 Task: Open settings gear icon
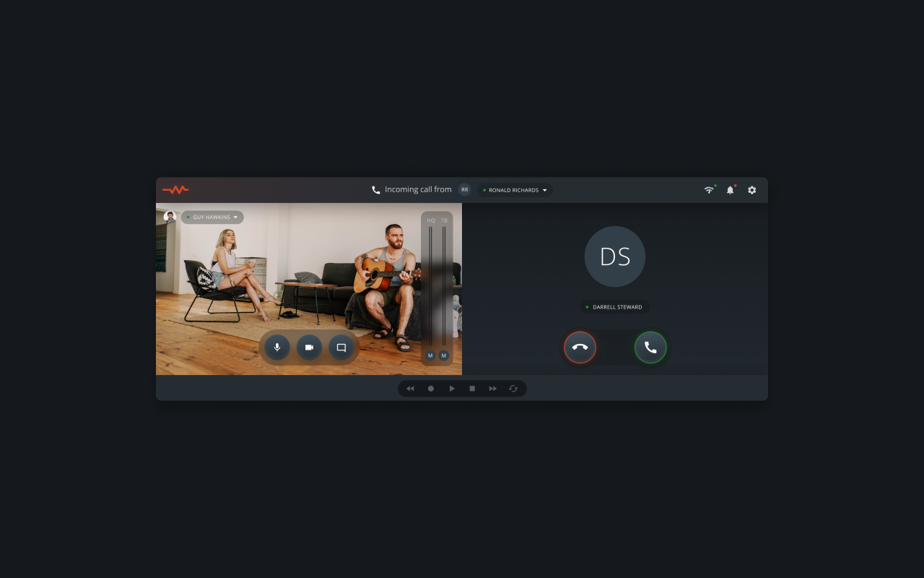point(752,190)
